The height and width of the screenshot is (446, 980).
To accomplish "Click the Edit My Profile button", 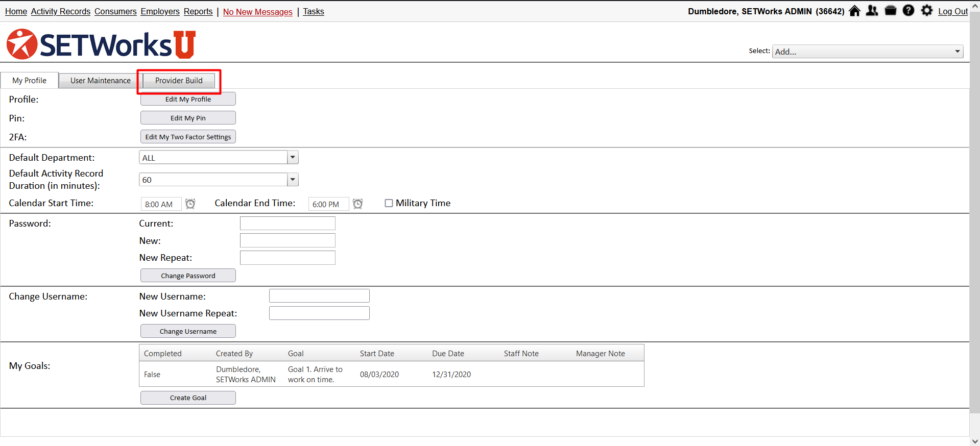I will click(x=188, y=99).
